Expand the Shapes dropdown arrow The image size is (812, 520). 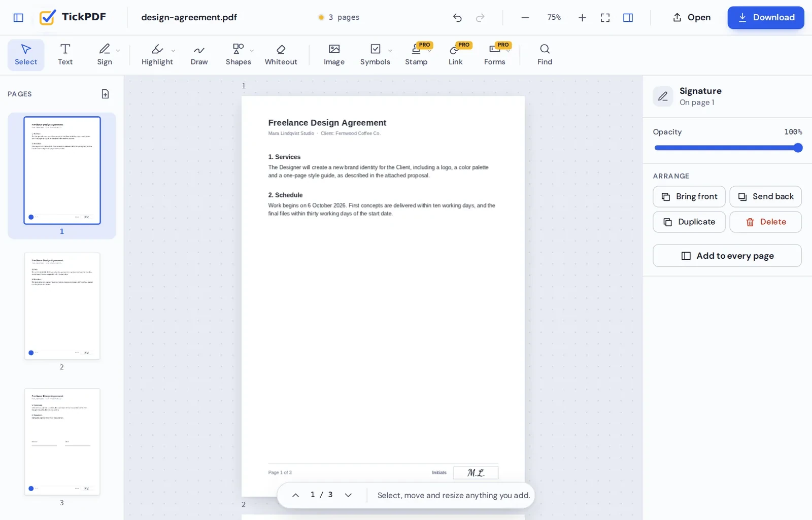point(252,51)
